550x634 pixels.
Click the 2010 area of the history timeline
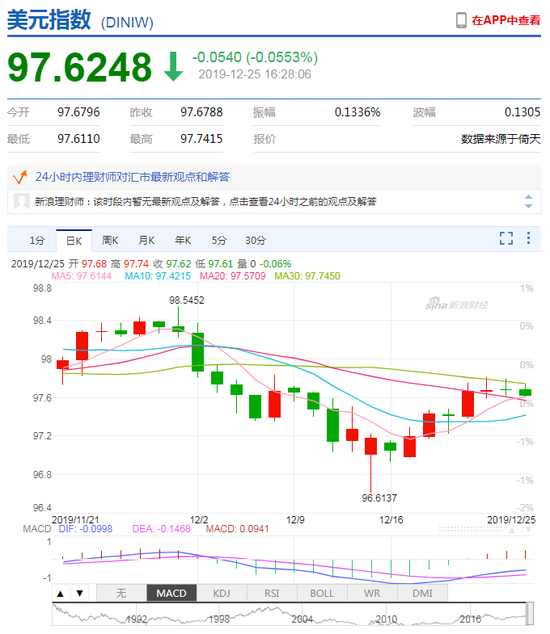tap(386, 619)
